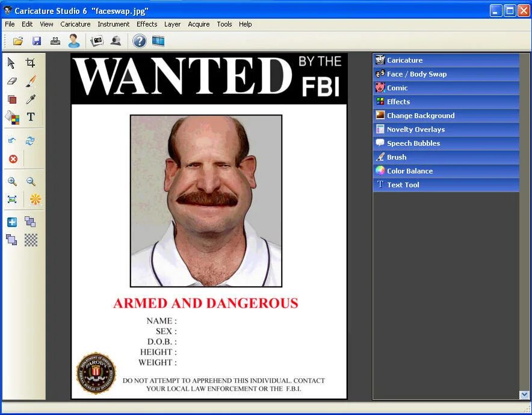Click the camera photo toolbar icon

97,41
